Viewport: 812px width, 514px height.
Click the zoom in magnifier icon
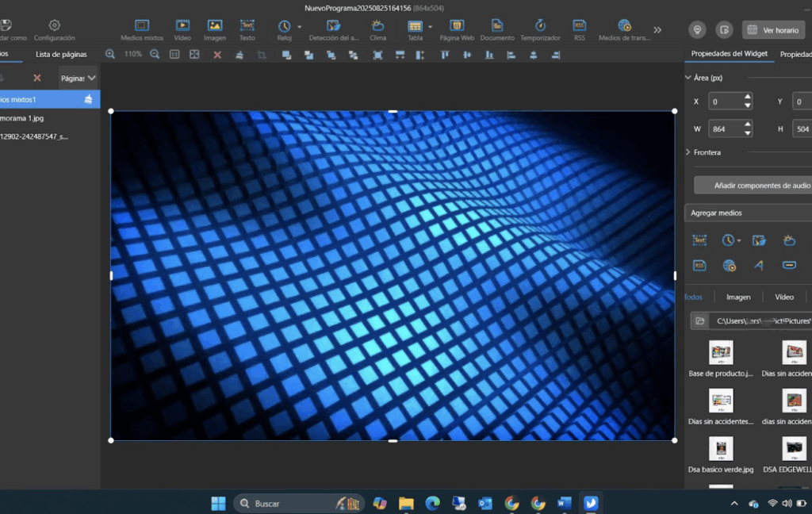click(110, 55)
